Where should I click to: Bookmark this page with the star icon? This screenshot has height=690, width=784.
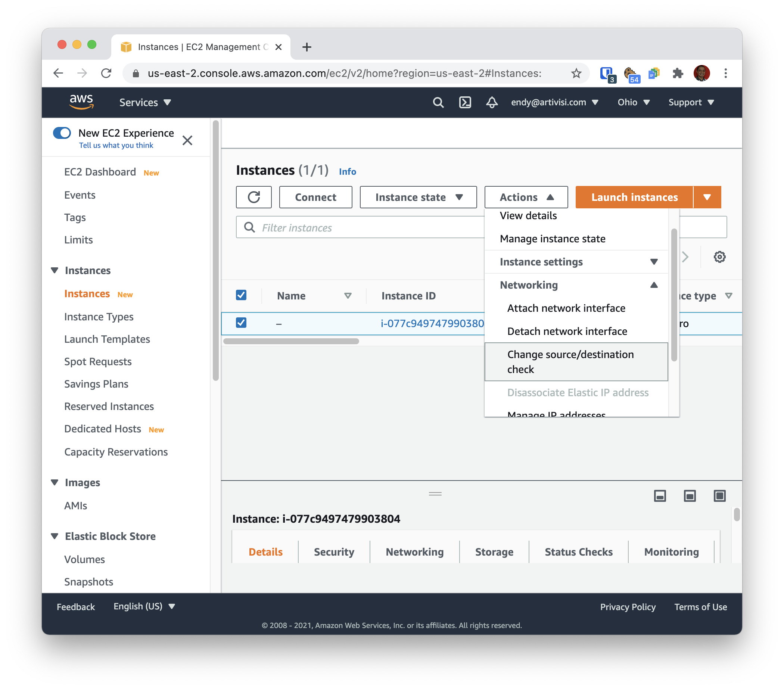click(x=576, y=73)
